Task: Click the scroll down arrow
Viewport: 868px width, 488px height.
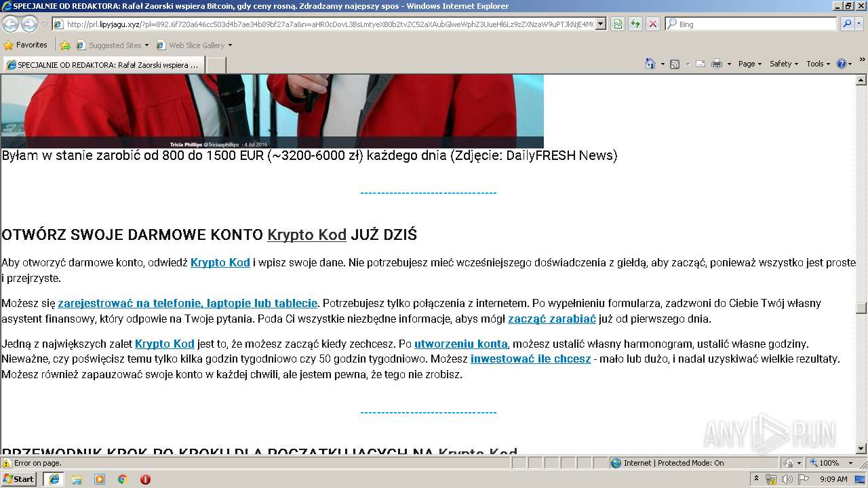Action: (x=861, y=449)
